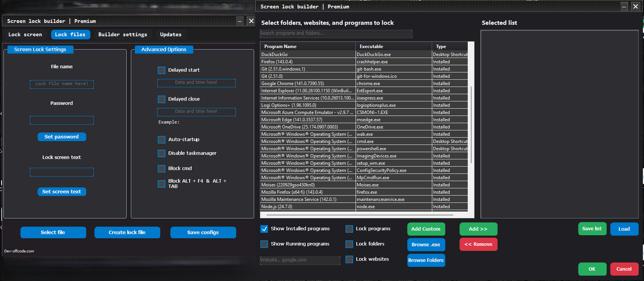This screenshot has height=281, width=644.
Task: Enable the Lock folders checkbox
Action: (349, 244)
